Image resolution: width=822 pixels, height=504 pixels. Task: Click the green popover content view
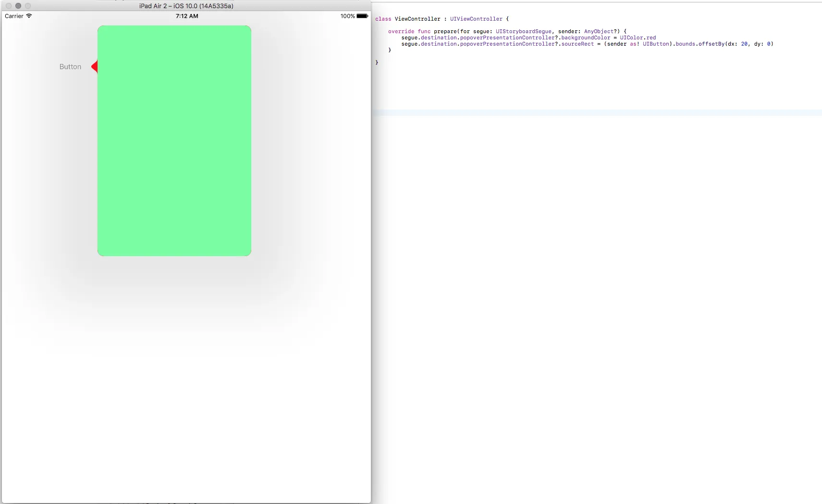174,141
